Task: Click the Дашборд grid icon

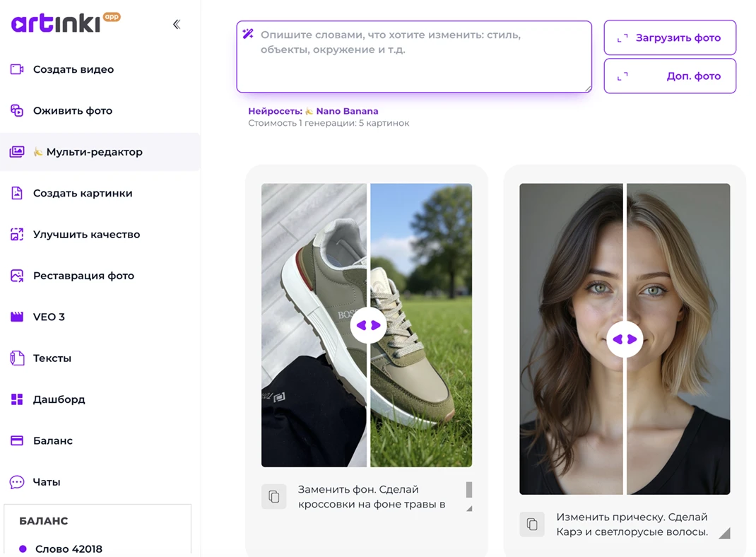Action: (x=17, y=399)
